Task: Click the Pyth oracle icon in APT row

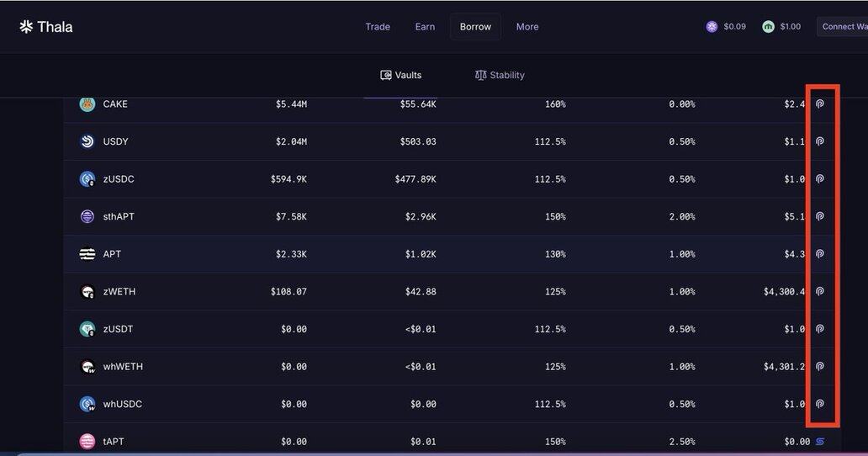Action: click(x=820, y=254)
